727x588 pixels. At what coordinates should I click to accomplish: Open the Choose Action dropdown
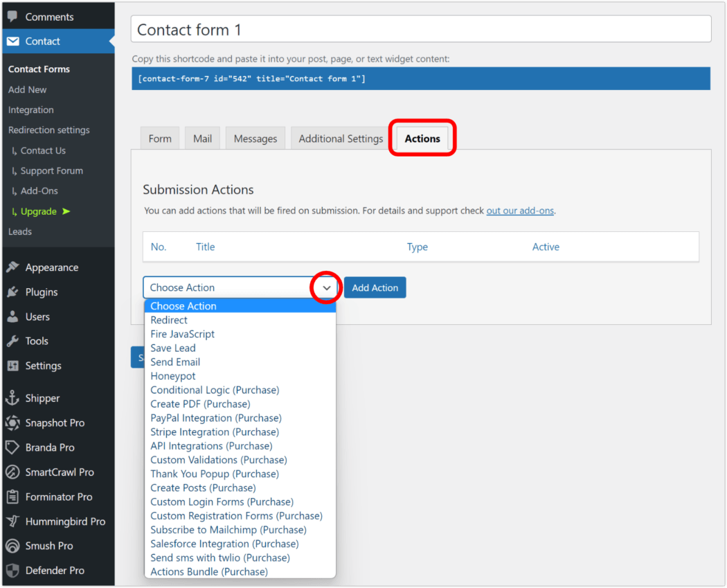[x=325, y=287]
